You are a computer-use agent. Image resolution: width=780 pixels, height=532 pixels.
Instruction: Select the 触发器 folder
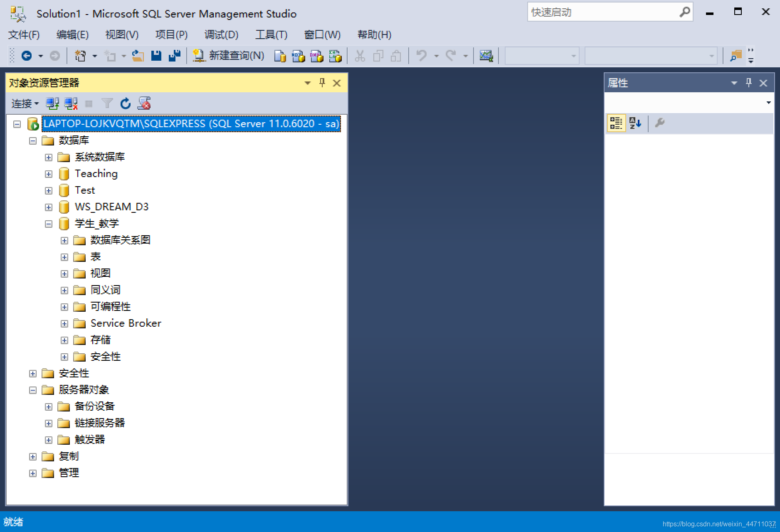pyautogui.click(x=90, y=440)
